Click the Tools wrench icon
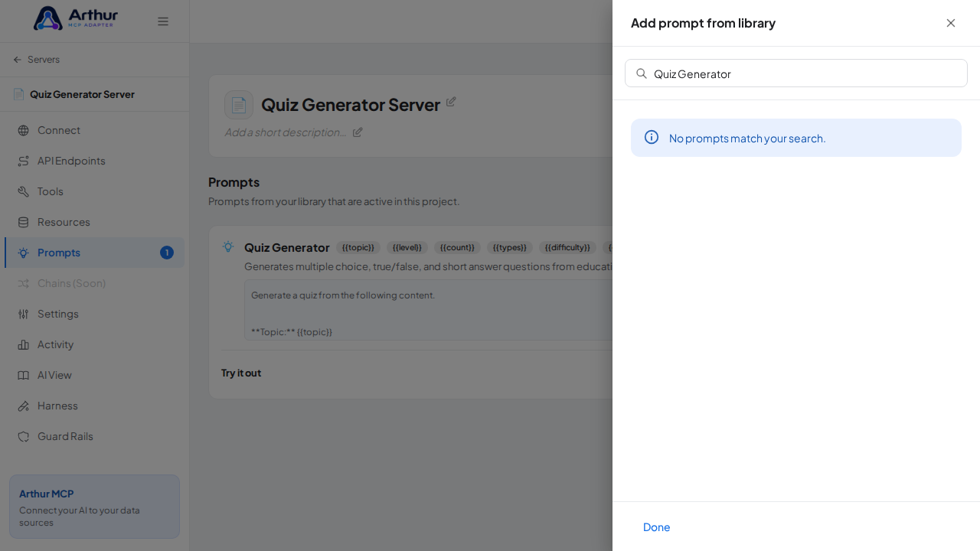980x551 pixels. (x=24, y=191)
